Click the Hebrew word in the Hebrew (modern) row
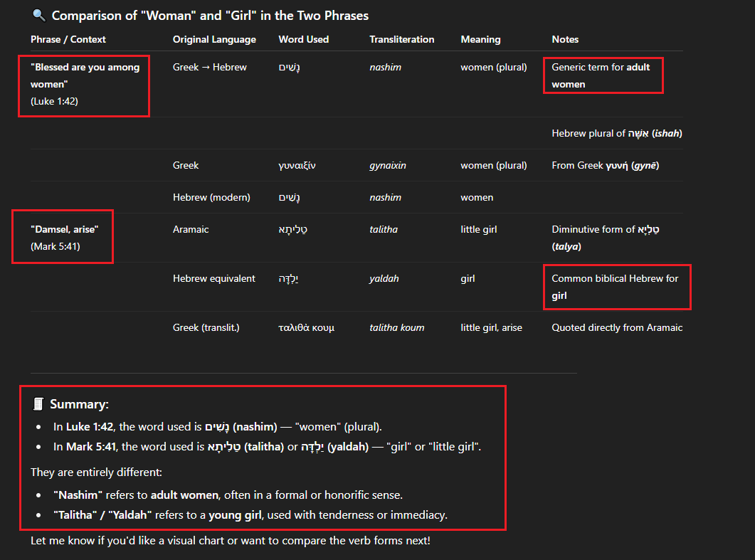Screen dimensions: 755x560 289,197
